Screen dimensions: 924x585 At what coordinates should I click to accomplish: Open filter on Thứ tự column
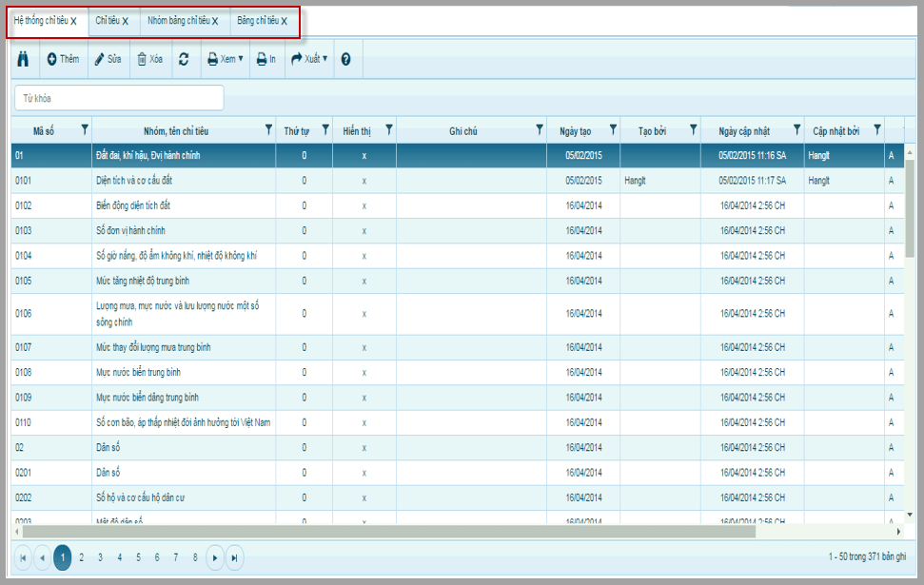click(325, 129)
